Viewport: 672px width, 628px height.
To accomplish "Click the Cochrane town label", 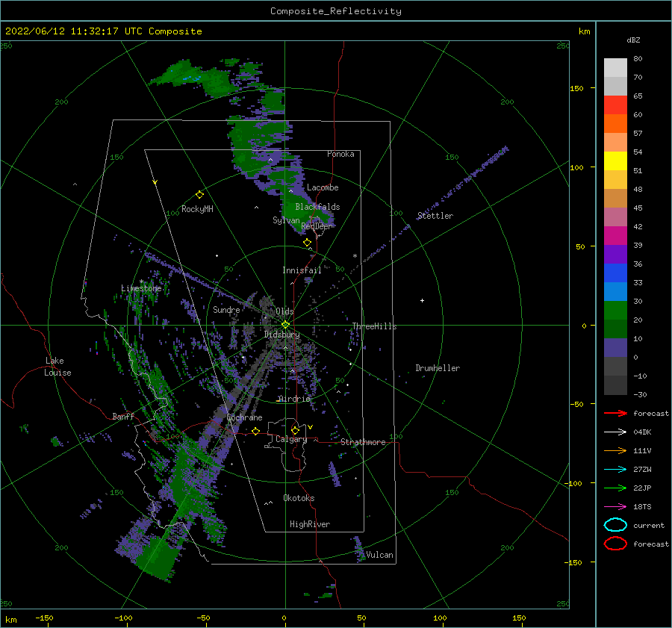I will point(244,417).
